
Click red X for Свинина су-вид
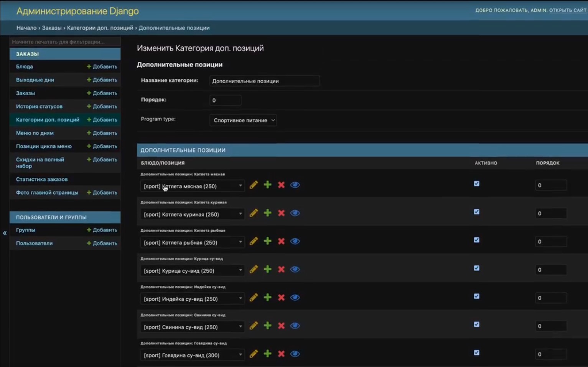click(282, 326)
